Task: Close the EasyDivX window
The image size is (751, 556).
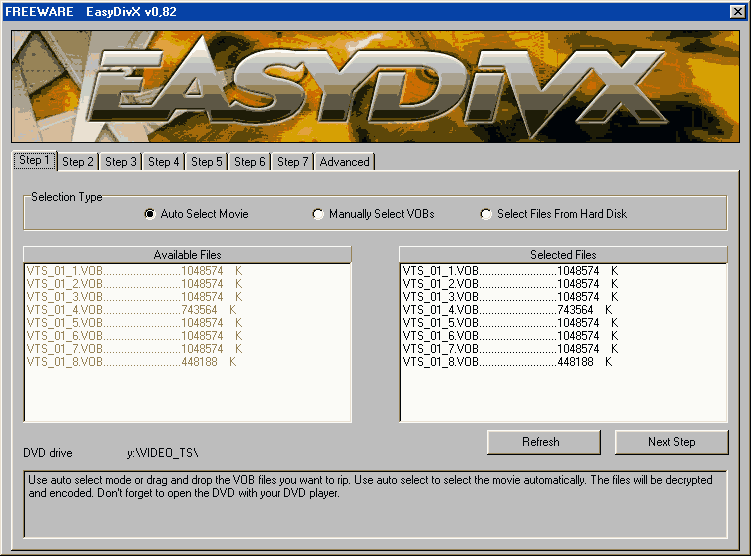Action: [738, 11]
